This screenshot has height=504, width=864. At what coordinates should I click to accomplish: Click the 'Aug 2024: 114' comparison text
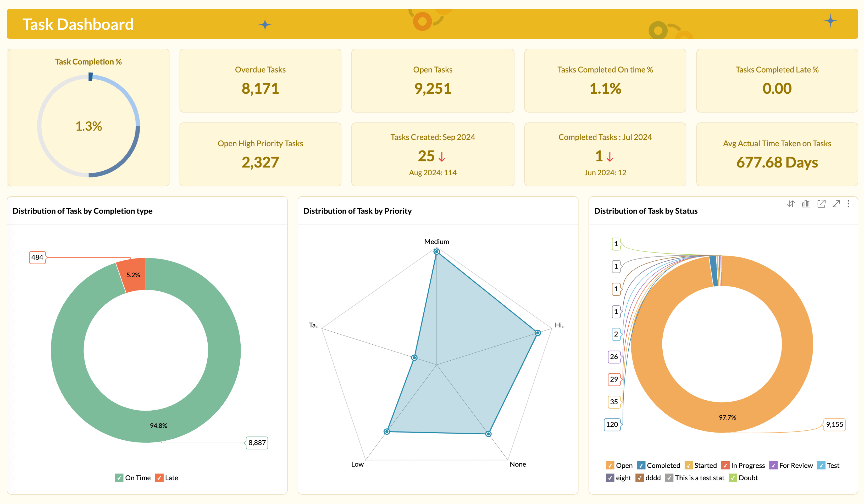(x=433, y=172)
